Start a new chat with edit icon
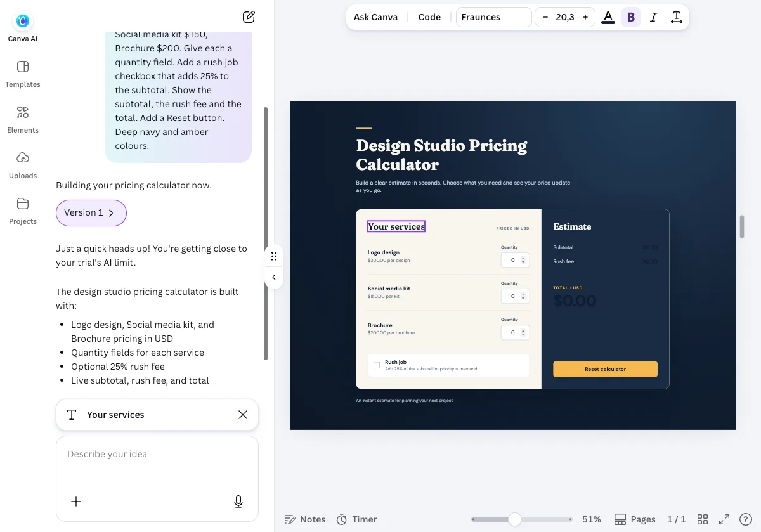The height and width of the screenshot is (532, 761). pos(249,17)
